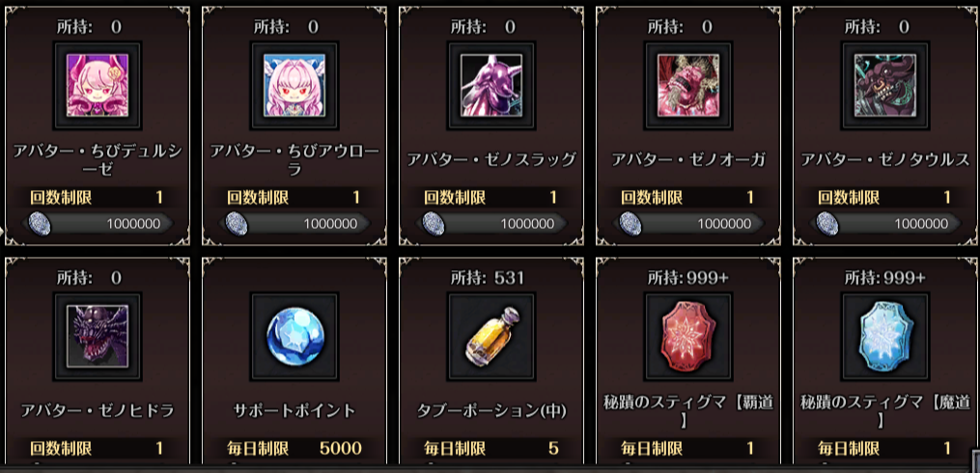This screenshot has width=980, height=473.
Task: Pick the アバター・ゼノタウルス avatar icon
Action: (885, 86)
